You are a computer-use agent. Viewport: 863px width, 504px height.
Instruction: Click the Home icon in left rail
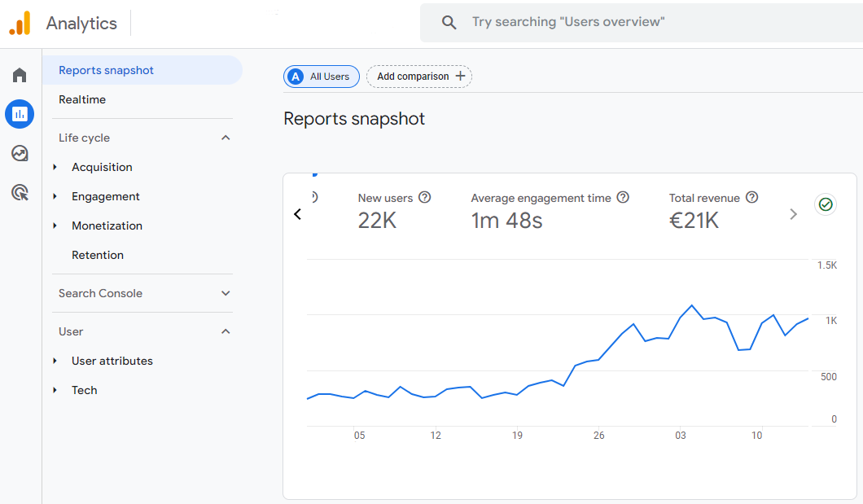[x=20, y=76]
